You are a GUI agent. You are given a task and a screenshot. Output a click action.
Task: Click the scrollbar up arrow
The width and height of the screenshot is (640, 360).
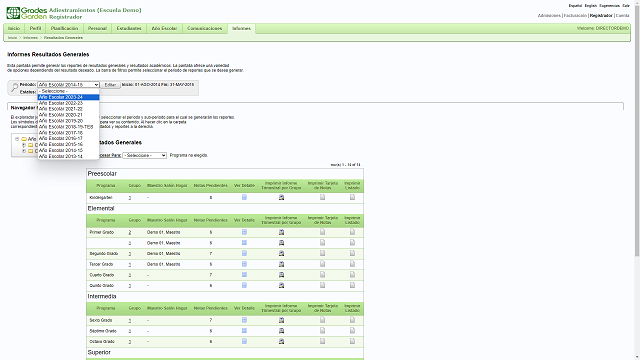[637, 2]
